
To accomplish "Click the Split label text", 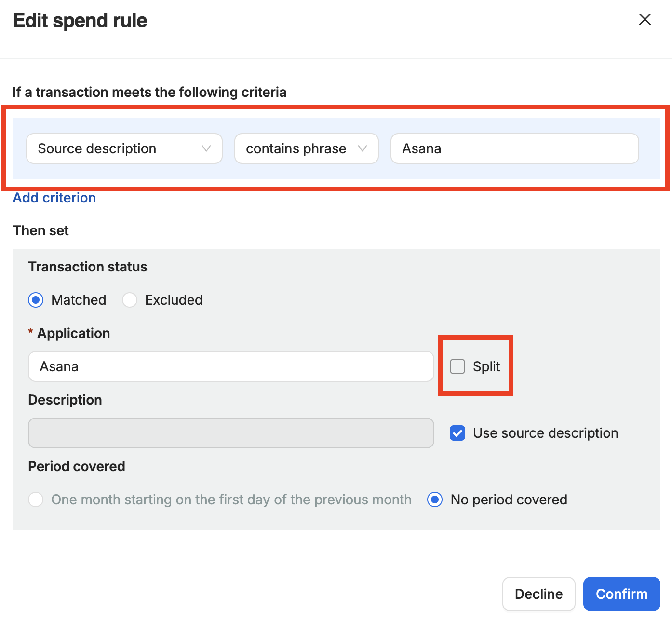I will pos(486,366).
